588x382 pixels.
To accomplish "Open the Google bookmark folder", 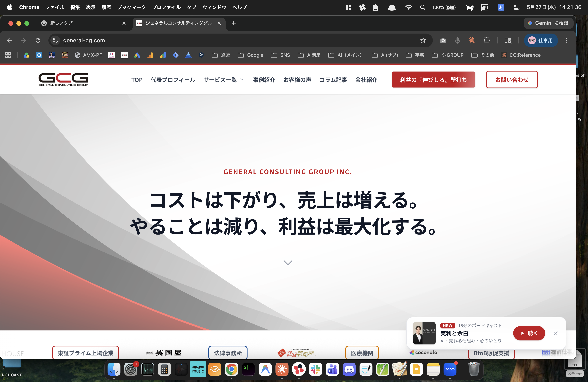I will click(x=250, y=55).
